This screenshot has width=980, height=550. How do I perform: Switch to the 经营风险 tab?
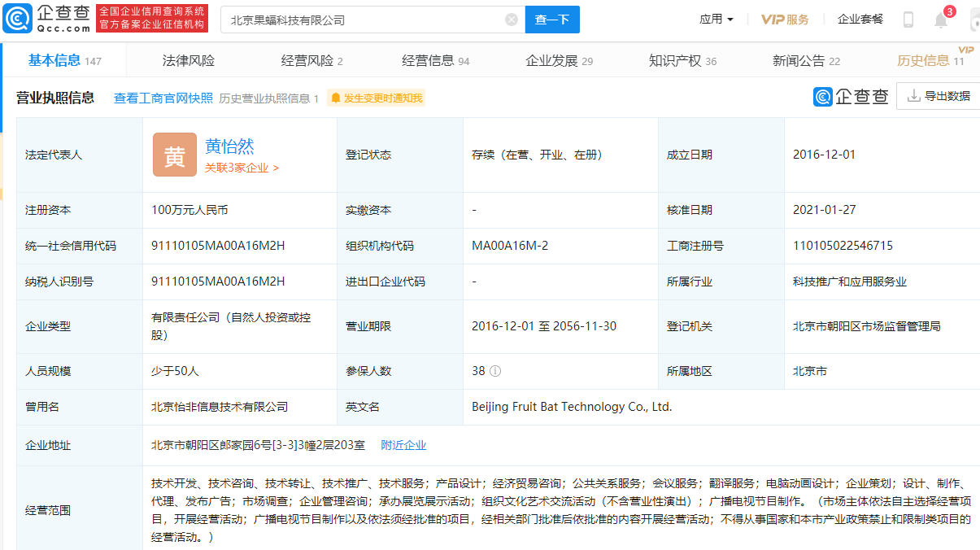(312, 60)
